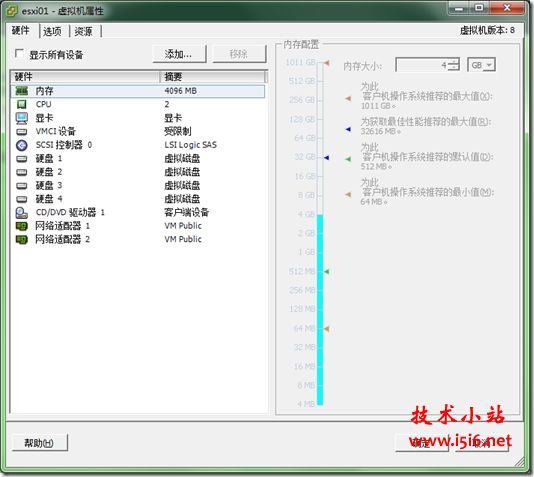Click the memory slider at 4 GB level
The image size is (534, 477).
pyautogui.click(x=320, y=214)
